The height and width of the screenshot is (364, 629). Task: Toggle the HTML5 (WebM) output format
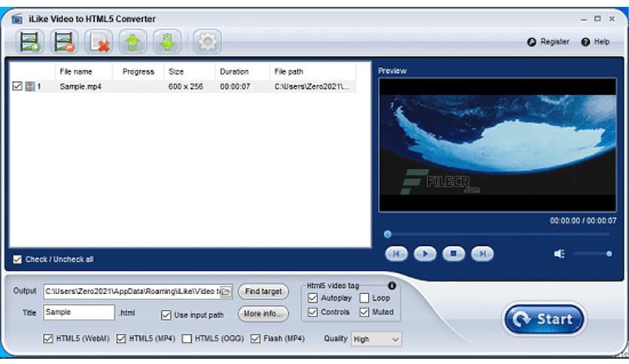pyautogui.click(x=48, y=338)
